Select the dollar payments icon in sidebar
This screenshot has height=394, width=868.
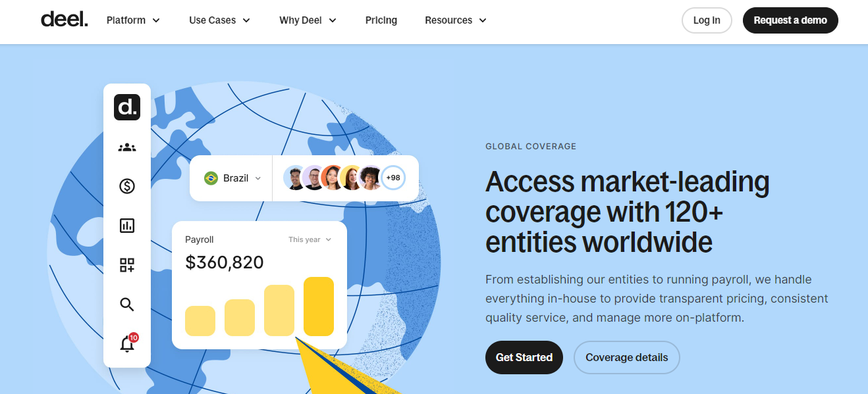(127, 186)
